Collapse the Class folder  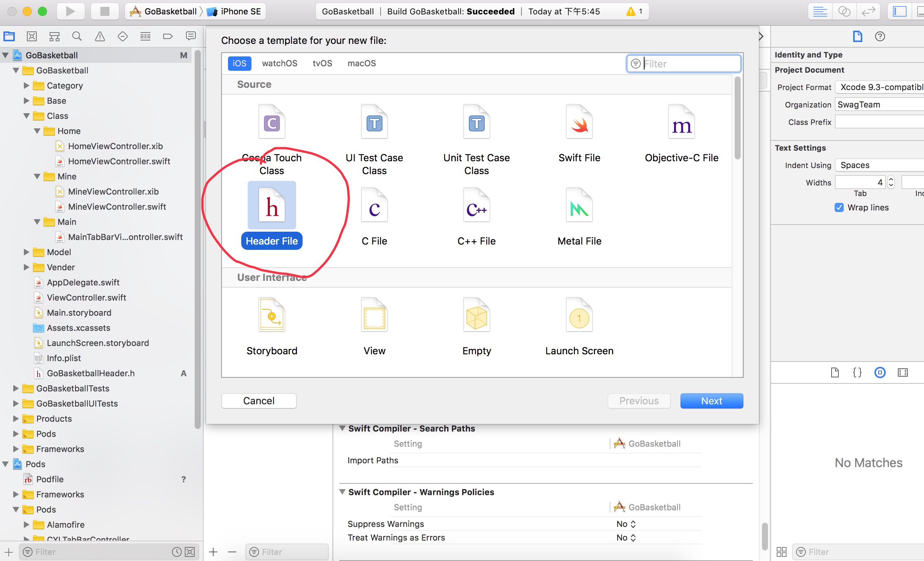tap(27, 116)
